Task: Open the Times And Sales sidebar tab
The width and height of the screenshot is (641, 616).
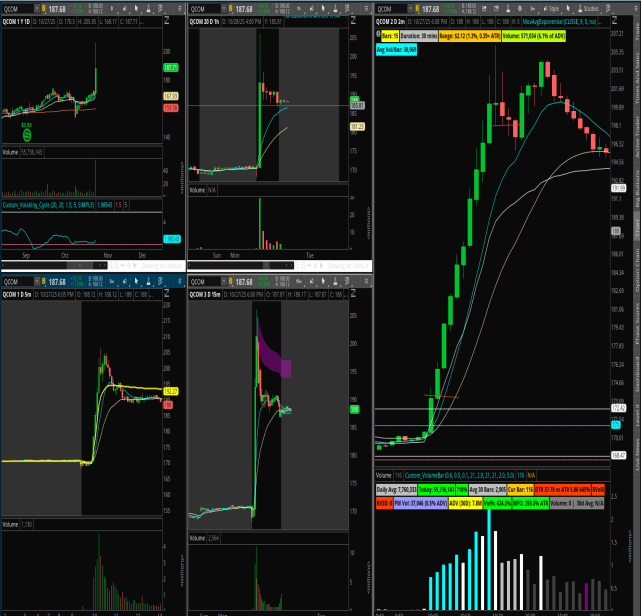Action: click(637, 78)
